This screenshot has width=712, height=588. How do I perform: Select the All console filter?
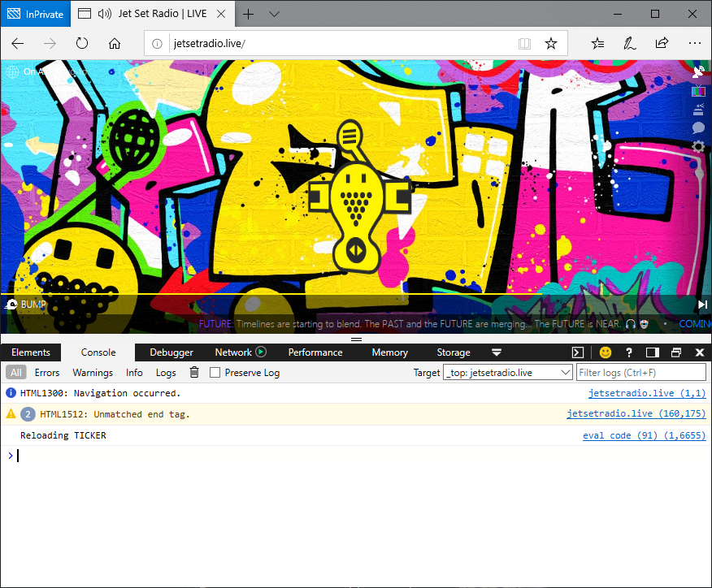16,373
